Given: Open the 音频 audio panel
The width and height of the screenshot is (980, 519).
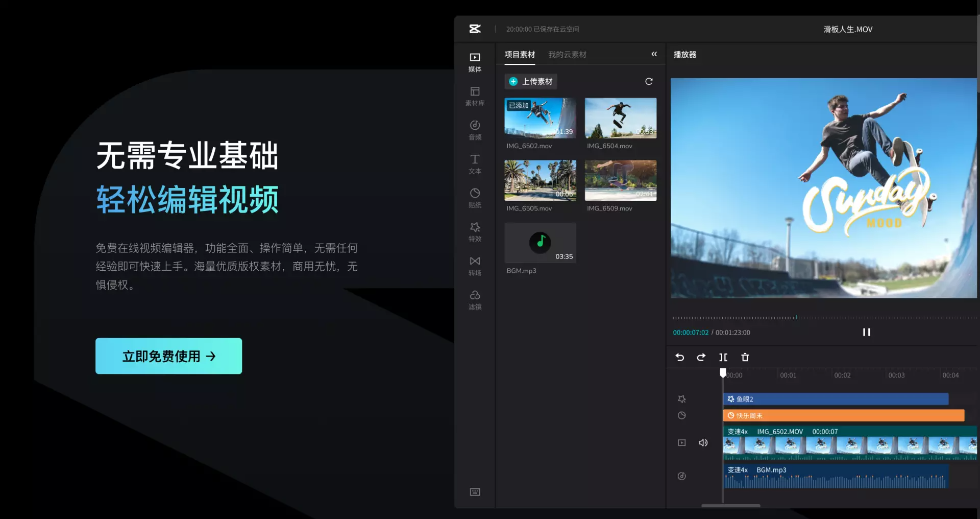Looking at the screenshot, I should (x=475, y=130).
